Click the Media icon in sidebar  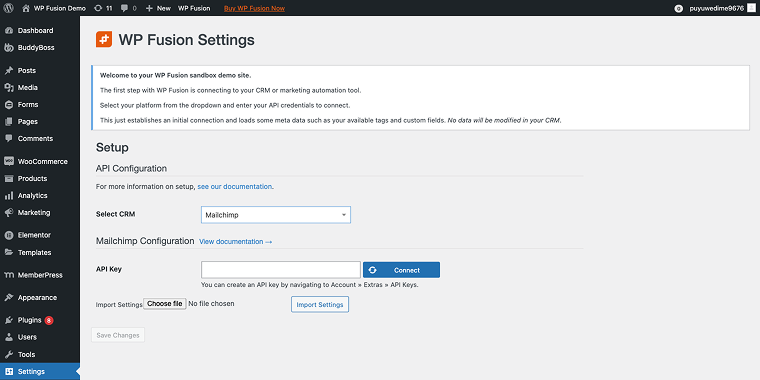tap(9, 87)
